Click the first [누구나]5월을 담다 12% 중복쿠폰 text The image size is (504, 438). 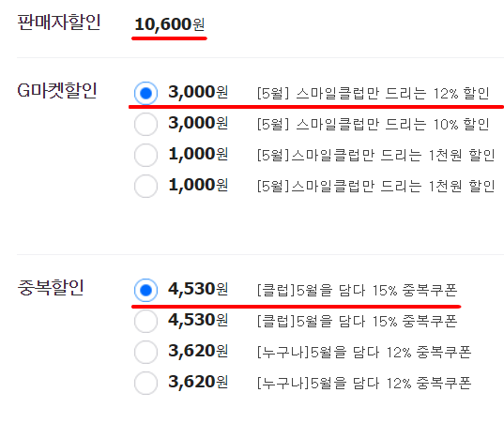point(364,353)
